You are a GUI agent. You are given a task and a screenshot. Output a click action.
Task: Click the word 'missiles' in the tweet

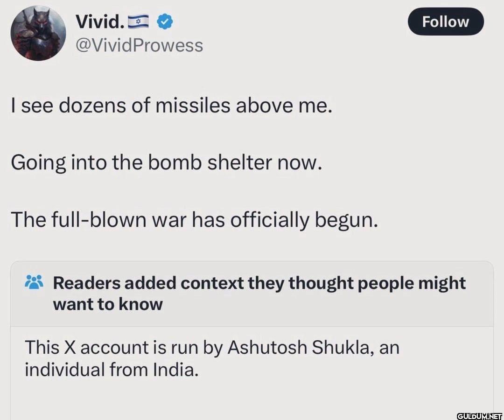pos(192,107)
